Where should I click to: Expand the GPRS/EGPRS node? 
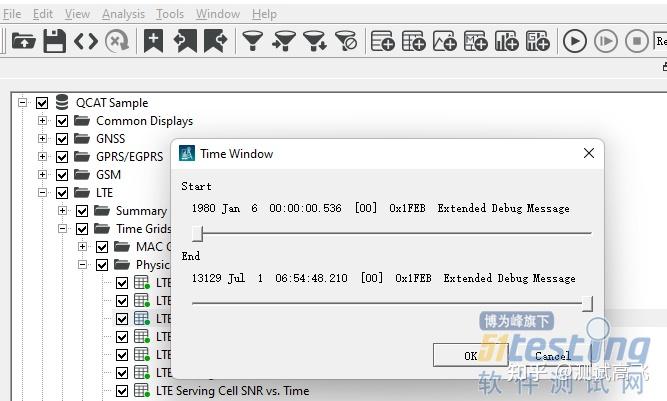[42, 156]
